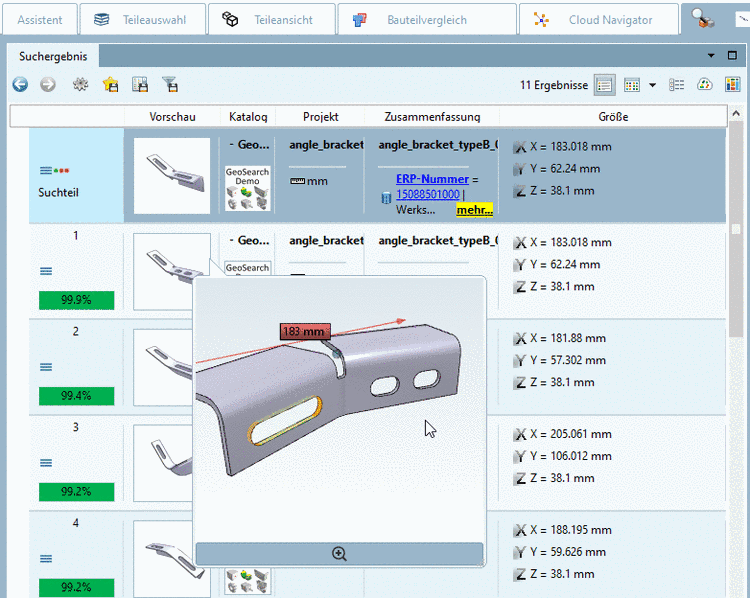Toggle the compact list view icon
Viewport: 750px width, 598px height.
[677, 85]
